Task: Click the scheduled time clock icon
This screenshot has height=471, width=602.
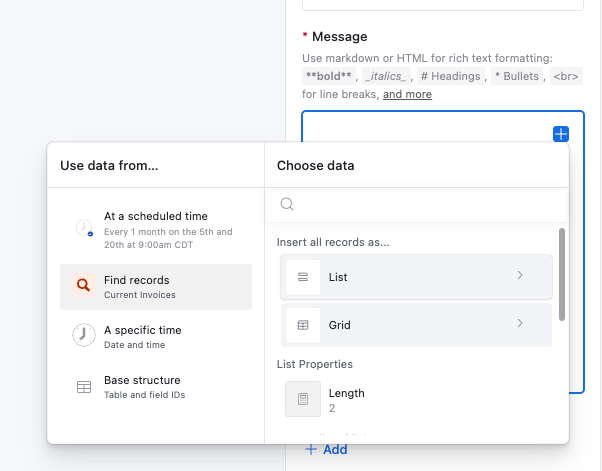Action: (x=84, y=228)
